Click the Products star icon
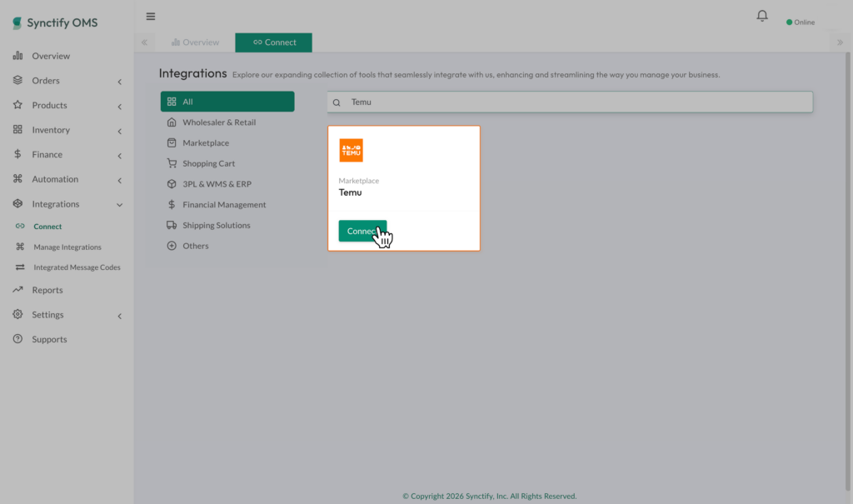Viewport: 853px width, 504px height. click(x=18, y=104)
